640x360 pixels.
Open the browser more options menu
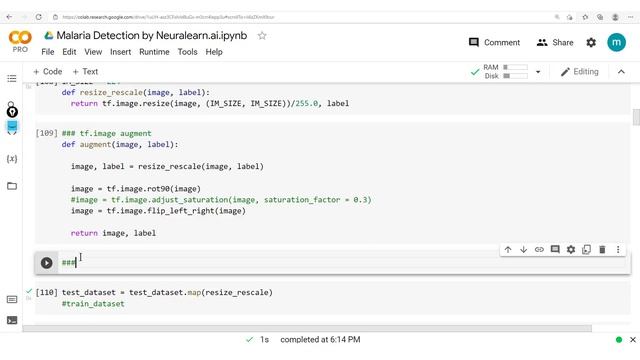tap(630, 17)
